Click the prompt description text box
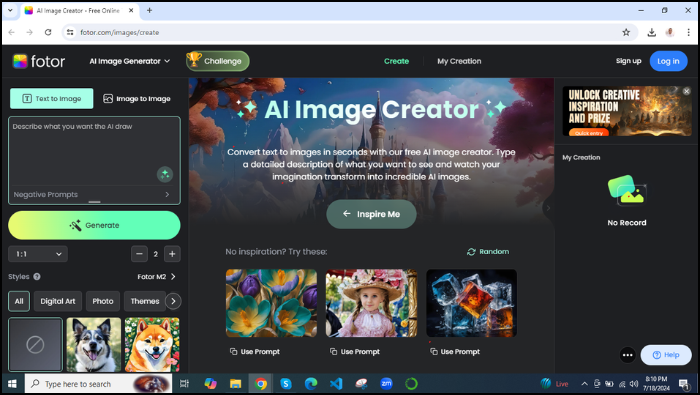The width and height of the screenshot is (700, 395). click(94, 151)
